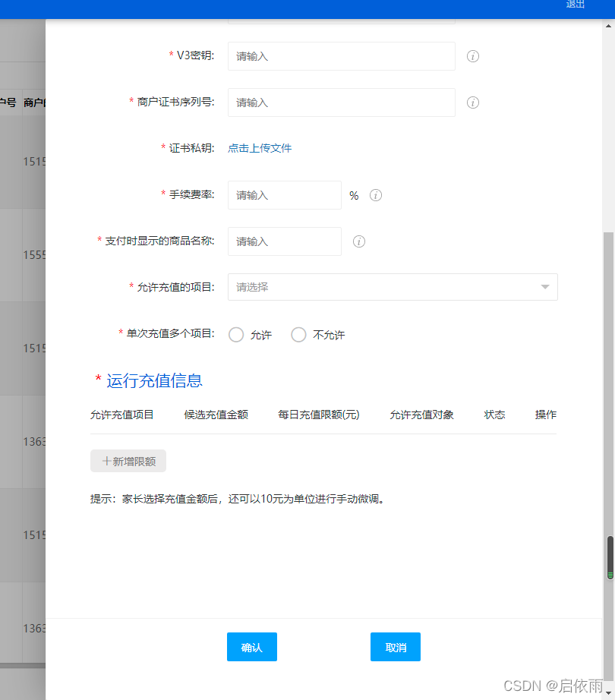The image size is (615, 700).
Task: Open the tooltip icon beside 支付时显示的商品名称
Action: (358, 241)
